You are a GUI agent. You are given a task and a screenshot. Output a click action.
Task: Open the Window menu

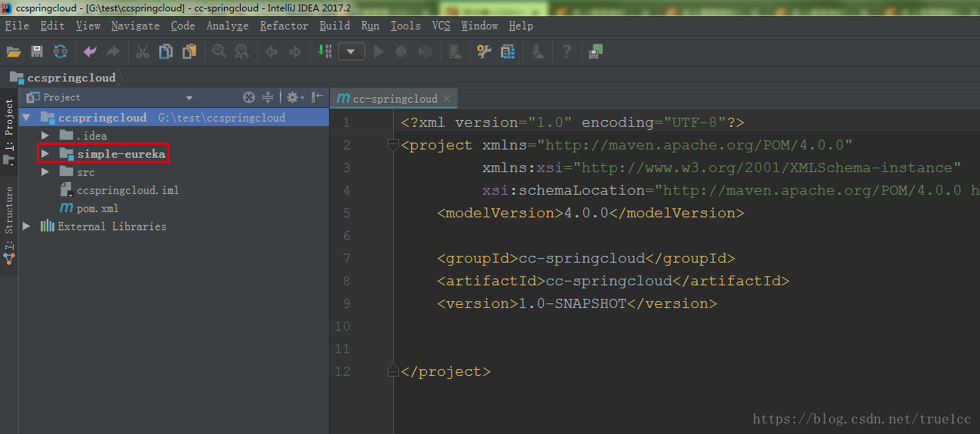(479, 26)
